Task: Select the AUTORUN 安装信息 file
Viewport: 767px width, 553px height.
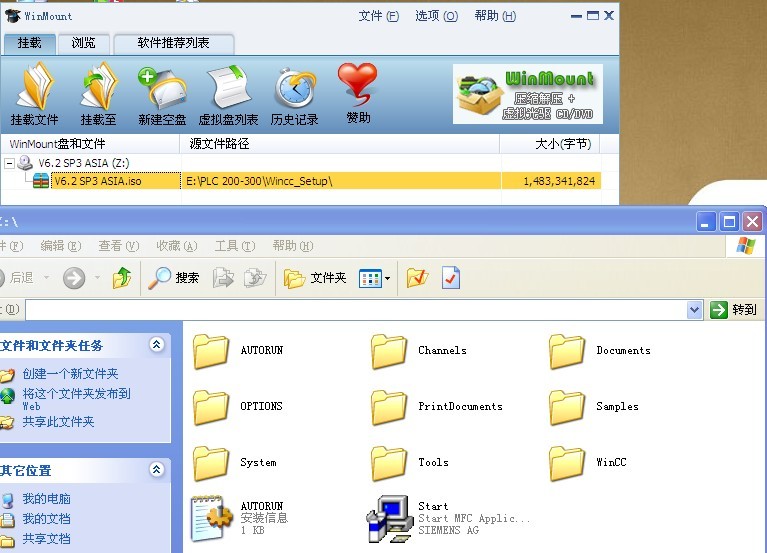Action: click(239, 519)
